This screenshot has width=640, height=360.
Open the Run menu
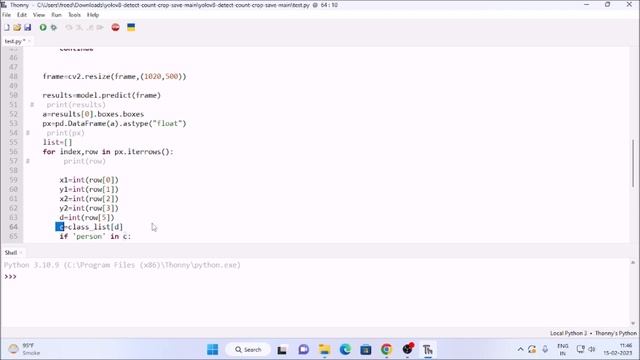pos(56,15)
